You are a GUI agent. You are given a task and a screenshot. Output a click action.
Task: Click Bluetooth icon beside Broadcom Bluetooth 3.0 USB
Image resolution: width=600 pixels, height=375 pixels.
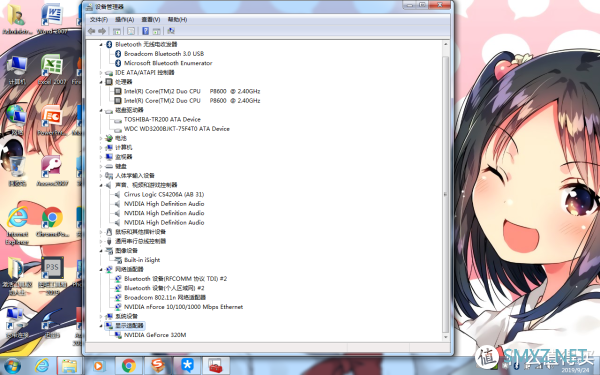(118, 54)
